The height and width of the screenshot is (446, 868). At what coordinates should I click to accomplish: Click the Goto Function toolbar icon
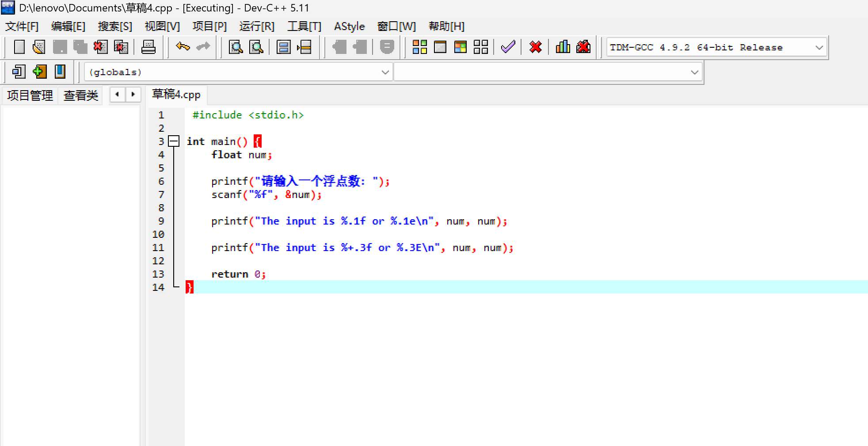tap(283, 47)
